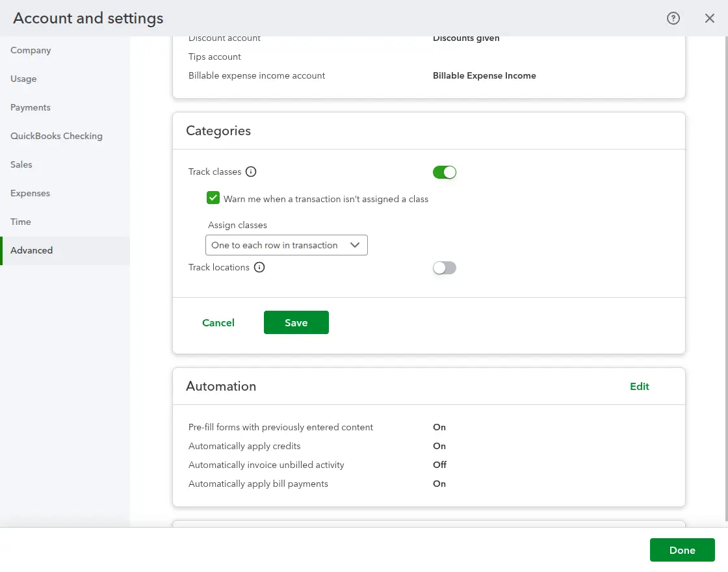Save the Categories settings
728x572 pixels.
pos(296,322)
